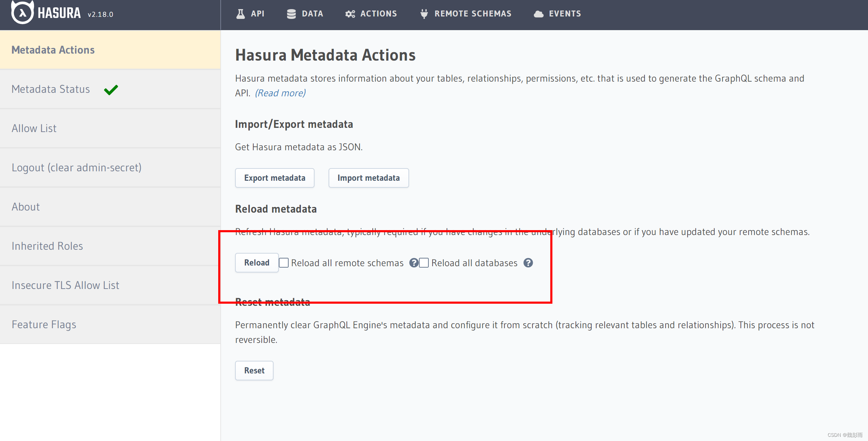Open Feature Flags page
868x441 pixels.
coord(44,325)
